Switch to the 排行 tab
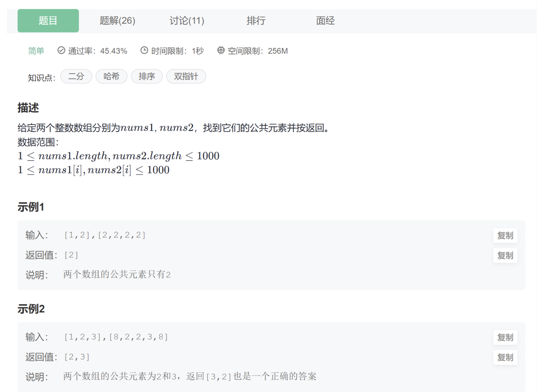The height and width of the screenshot is (392, 547). point(256,20)
